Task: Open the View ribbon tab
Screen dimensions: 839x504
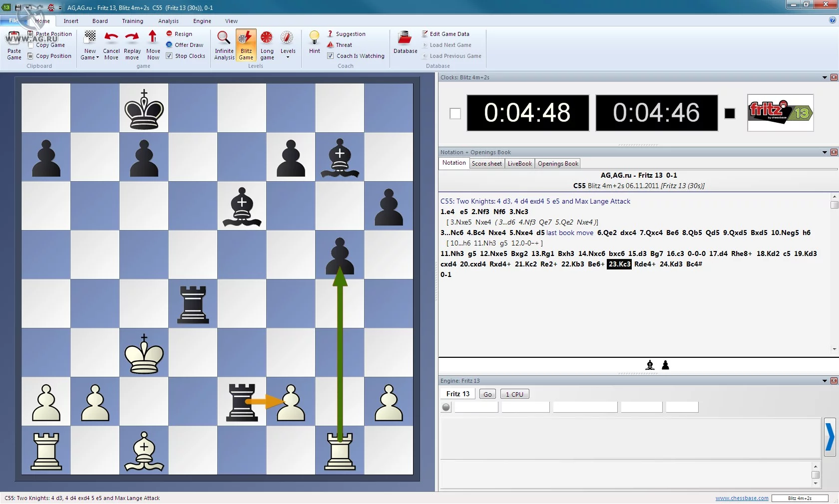Action: (231, 21)
